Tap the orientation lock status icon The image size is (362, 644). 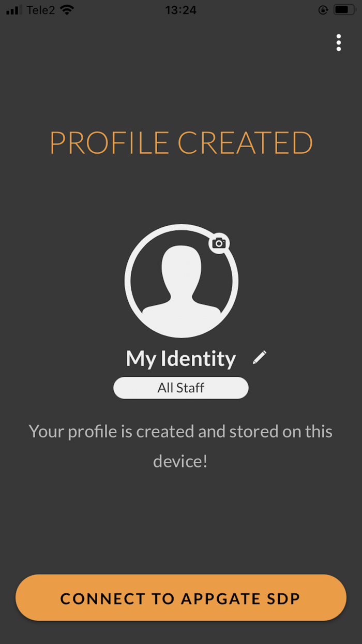pyautogui.click(x=322, y=9)
